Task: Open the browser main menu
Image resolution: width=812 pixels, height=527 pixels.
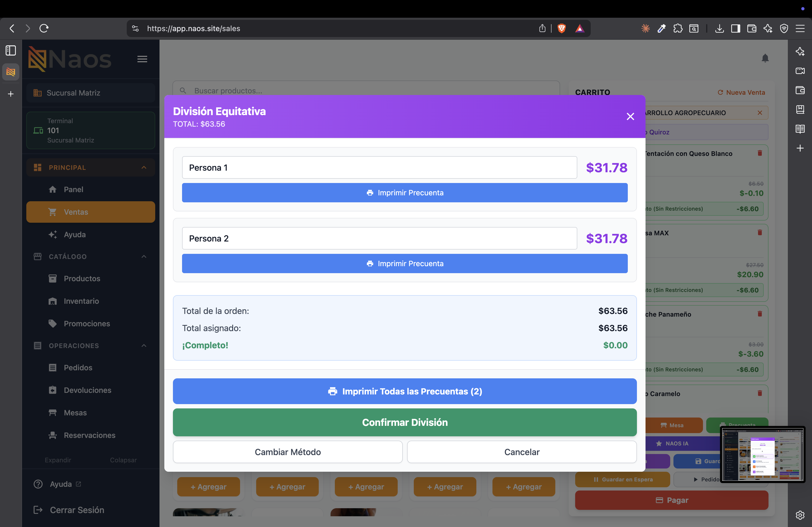Action: [800, 28]
